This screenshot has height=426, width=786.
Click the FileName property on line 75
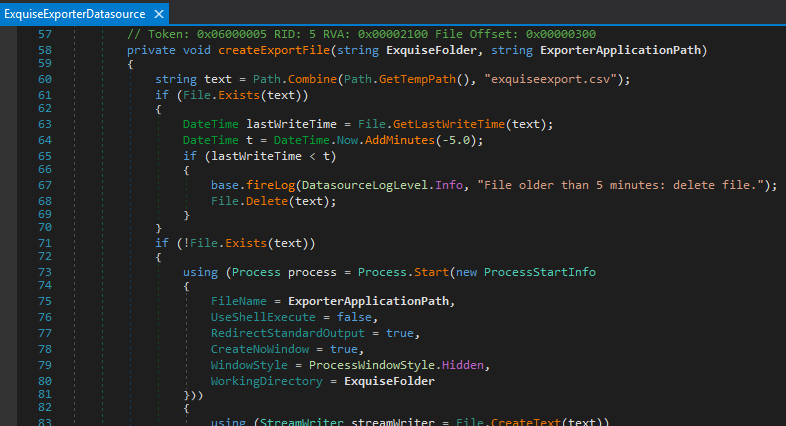pyautogui.click(x=239, y=302)
